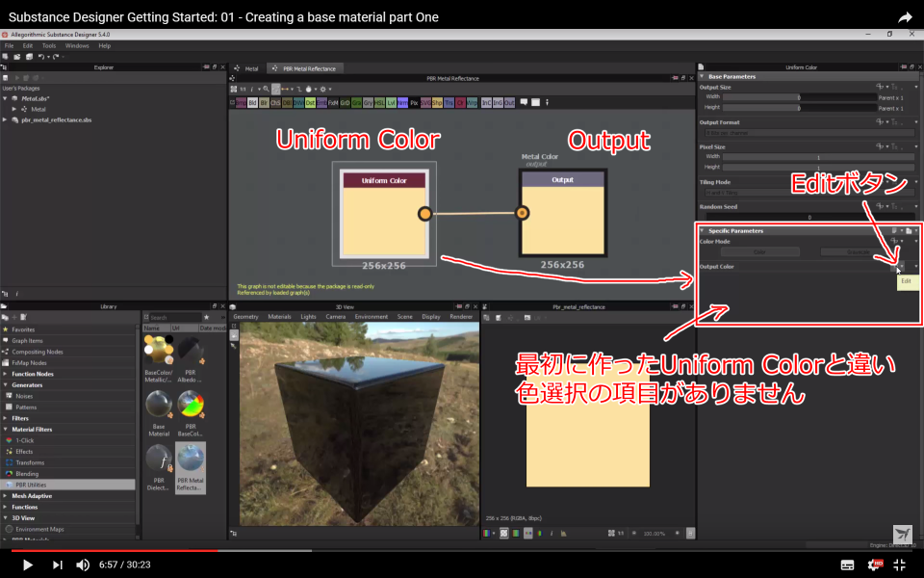Click the 2D view info icon
The height and width of the screenshot is (578, 924).
[552, 533]
